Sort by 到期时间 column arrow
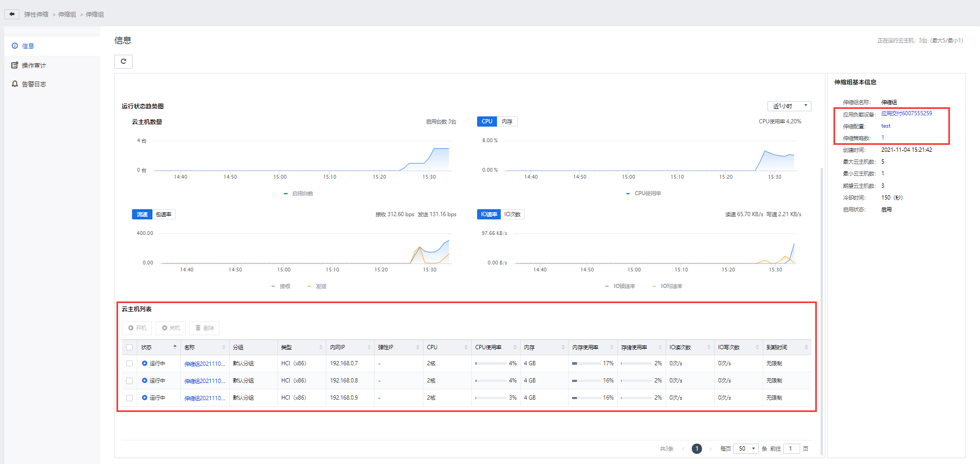Image resolution: width=980 pixels, height=464 pixels. tap(806, 347)
